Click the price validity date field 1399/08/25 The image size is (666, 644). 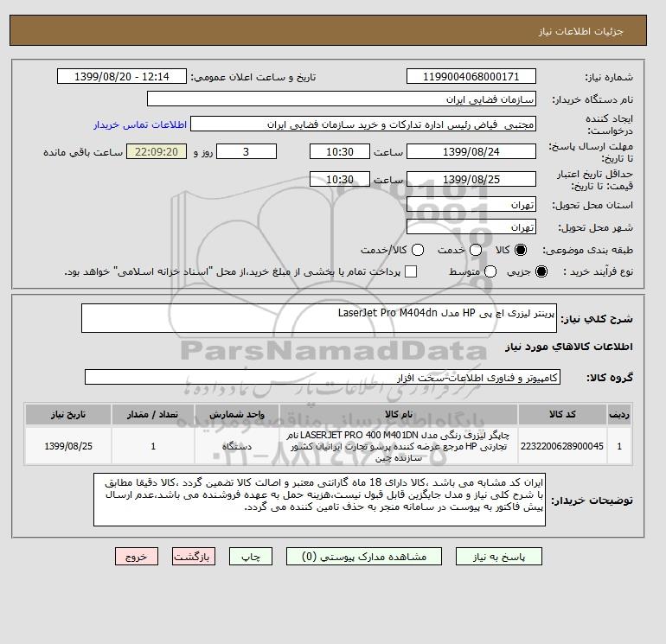[471, 179]
